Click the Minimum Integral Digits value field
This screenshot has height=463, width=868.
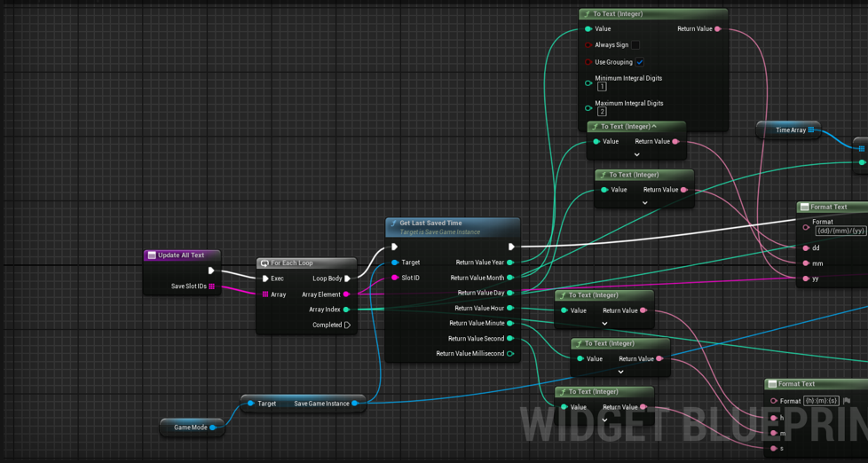coord(602,87)
